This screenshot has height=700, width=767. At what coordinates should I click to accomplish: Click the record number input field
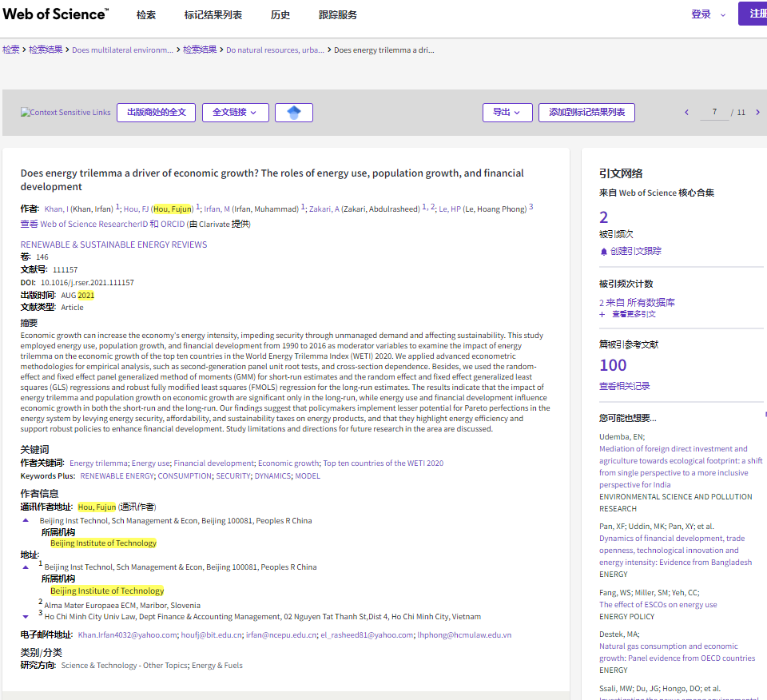713,113
